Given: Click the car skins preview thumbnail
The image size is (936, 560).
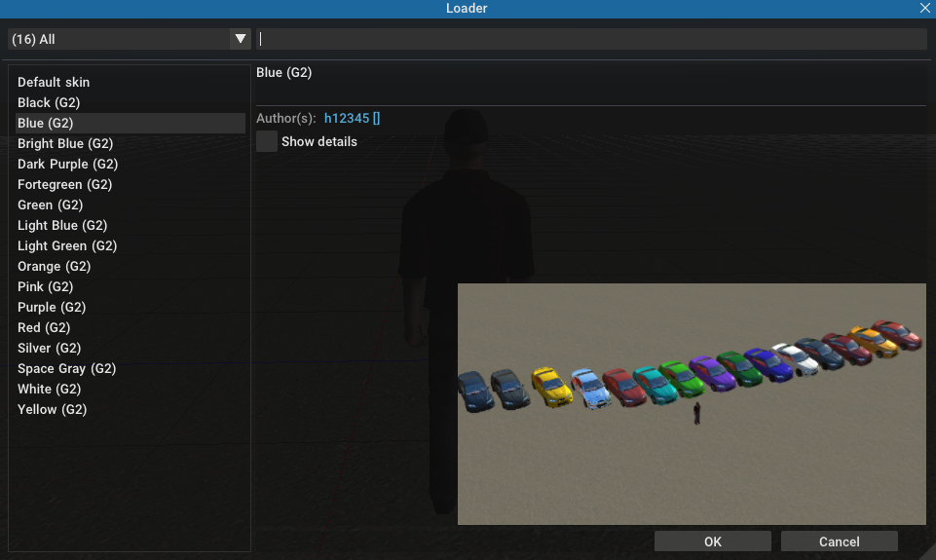Looking at the screenshot, I should coord(692,404).
